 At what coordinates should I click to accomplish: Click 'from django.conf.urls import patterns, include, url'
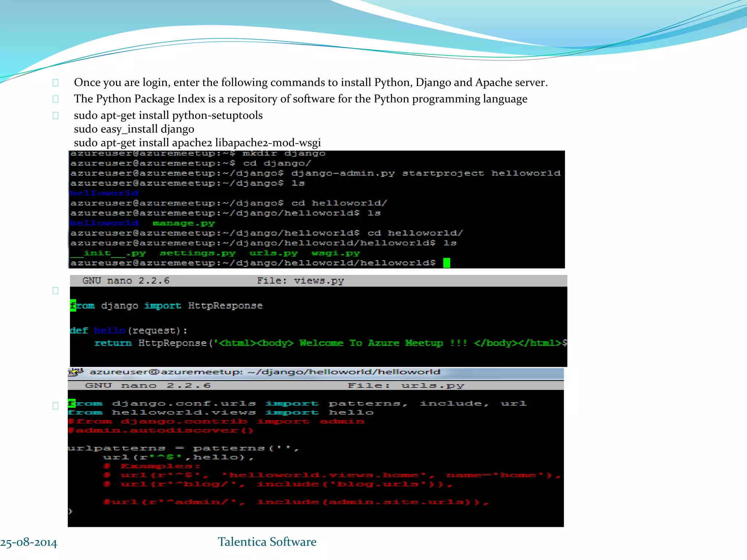pyautogui.click(x=297, y=404)
